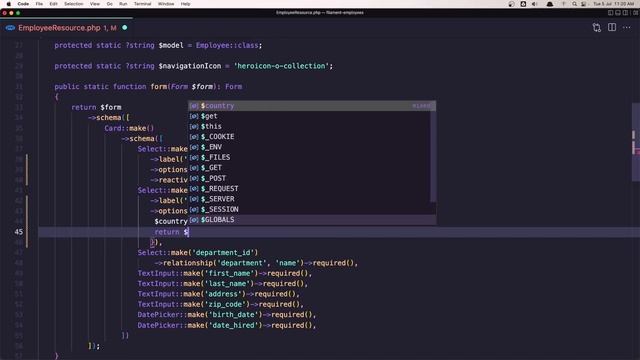Click the volume icon in menu bar
Image resolution: width=640 pixels, height=360 pixels.
point(534,4)
